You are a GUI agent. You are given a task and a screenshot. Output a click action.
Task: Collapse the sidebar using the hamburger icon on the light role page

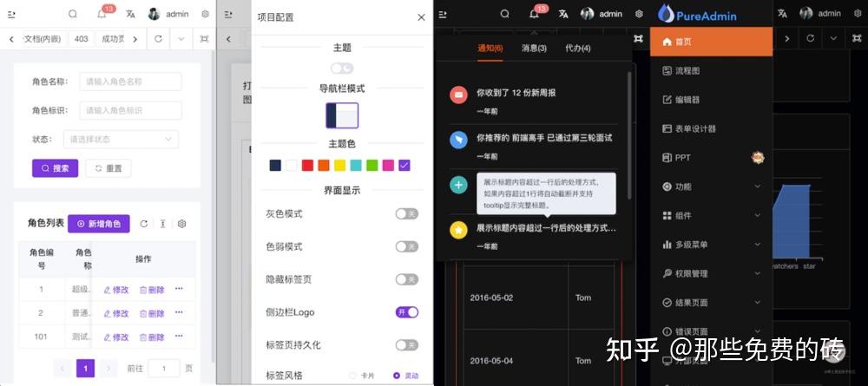(11, 15)
